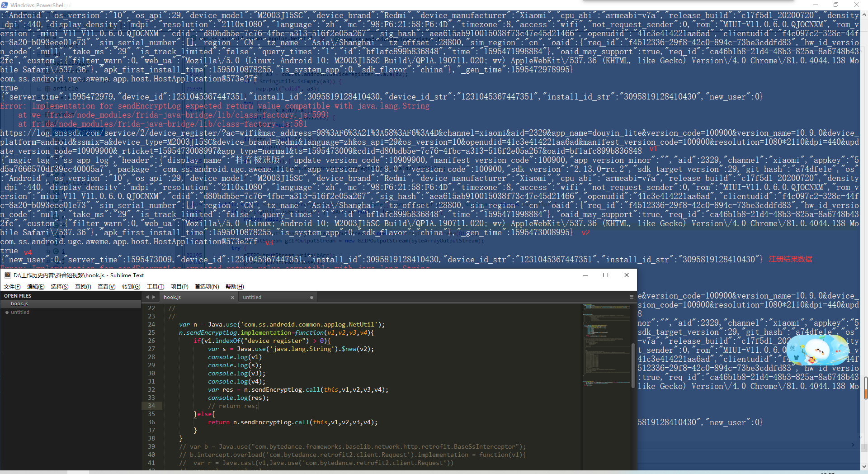Click the unsaved dot on untitled tab
Image resolution: width=868 pixels, height=474 pixels.
coord(311,298)
